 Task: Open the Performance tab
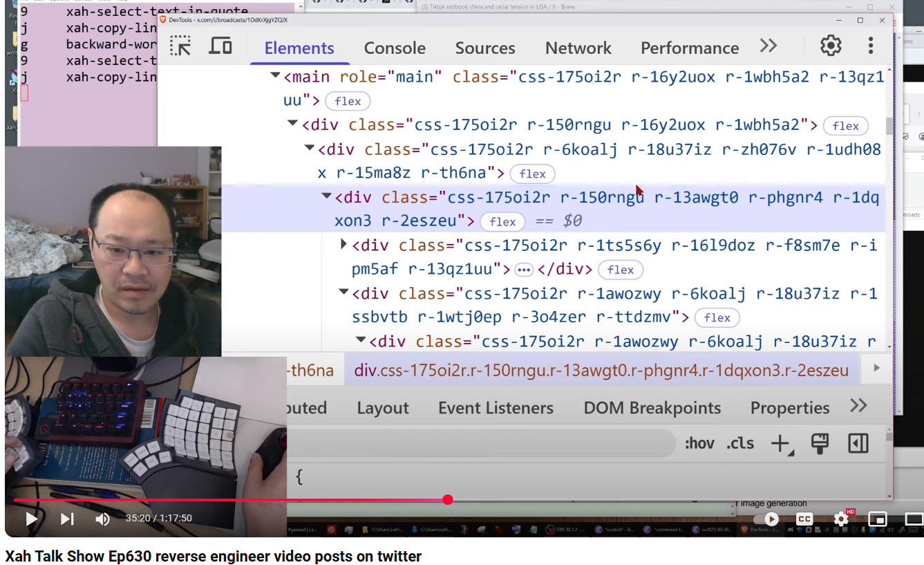690,48
